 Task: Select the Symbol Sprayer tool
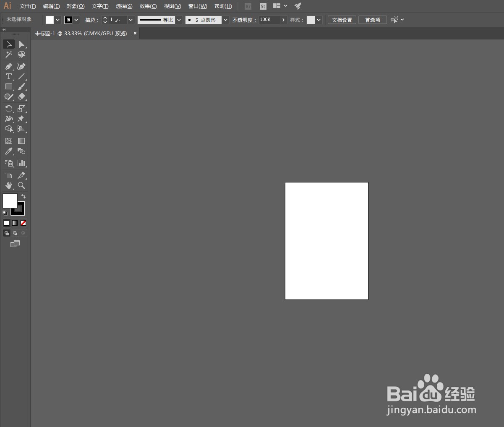click(x=9, y=163)
